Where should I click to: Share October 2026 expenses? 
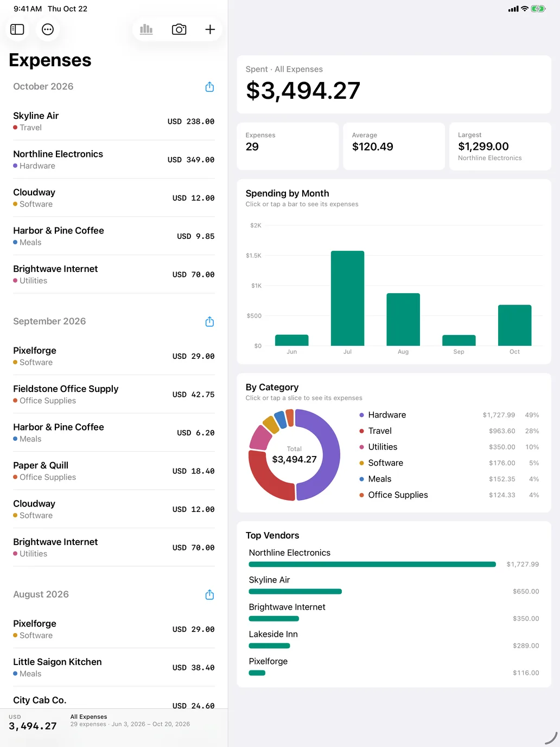click(209, 87)
